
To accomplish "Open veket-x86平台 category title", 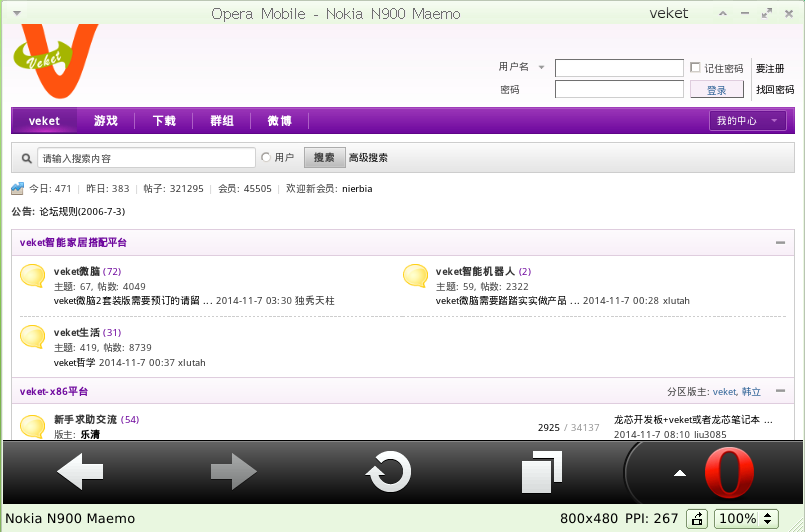I will point(54,391).
